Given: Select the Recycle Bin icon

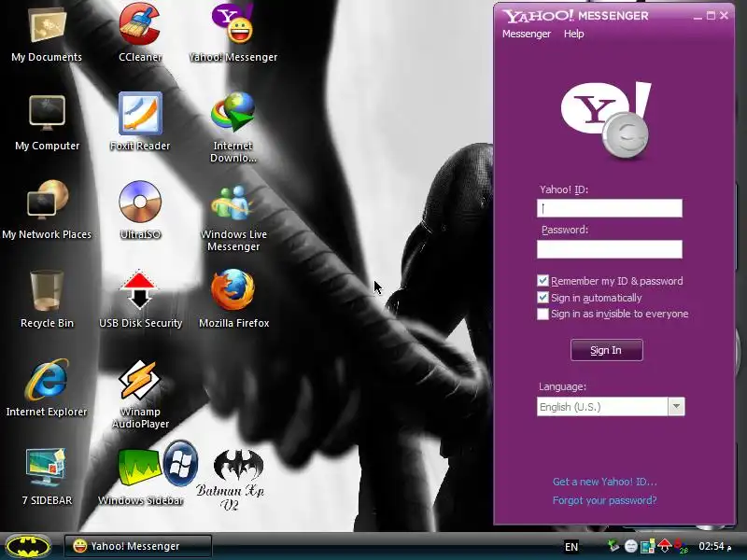Looking at the screenshot, I should pyautogui.click(x=47, y=299).
